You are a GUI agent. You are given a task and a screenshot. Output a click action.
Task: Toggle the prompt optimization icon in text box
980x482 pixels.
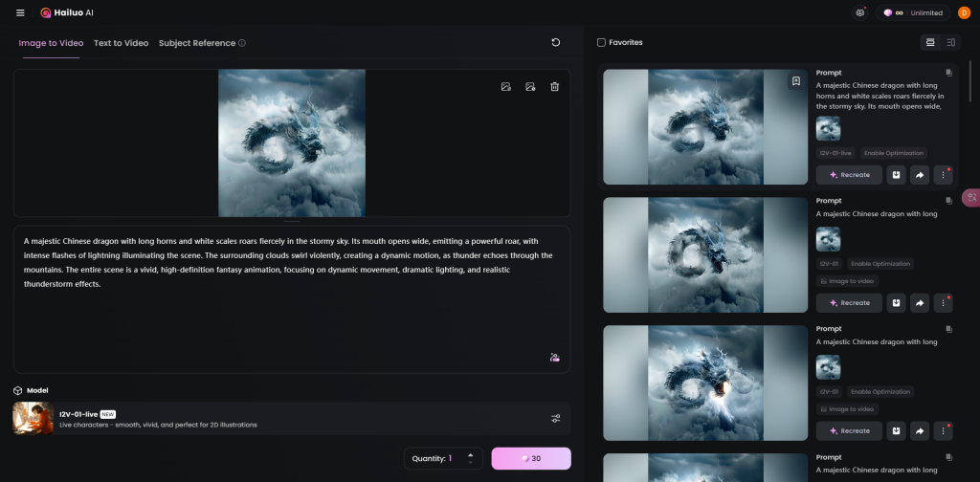554,358
